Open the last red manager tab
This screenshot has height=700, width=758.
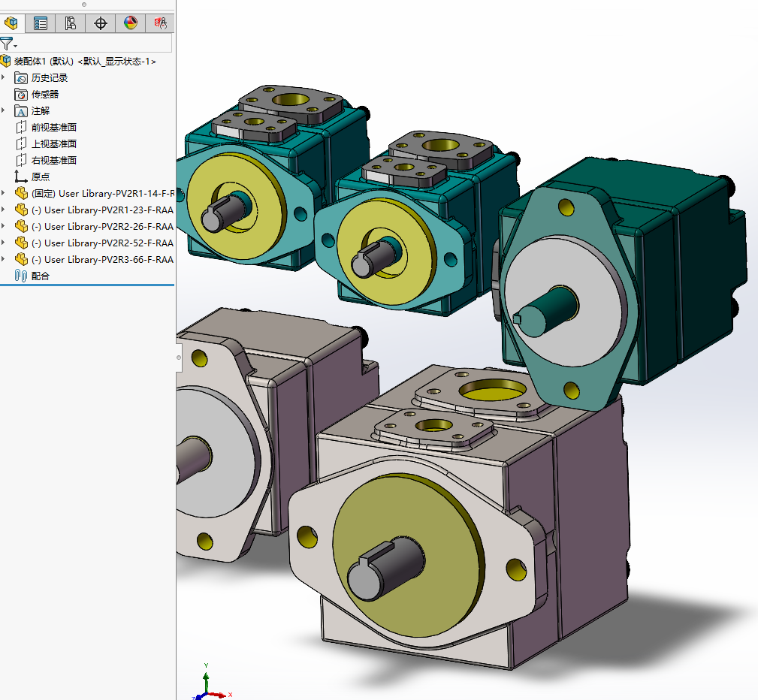tap(160, 23)
